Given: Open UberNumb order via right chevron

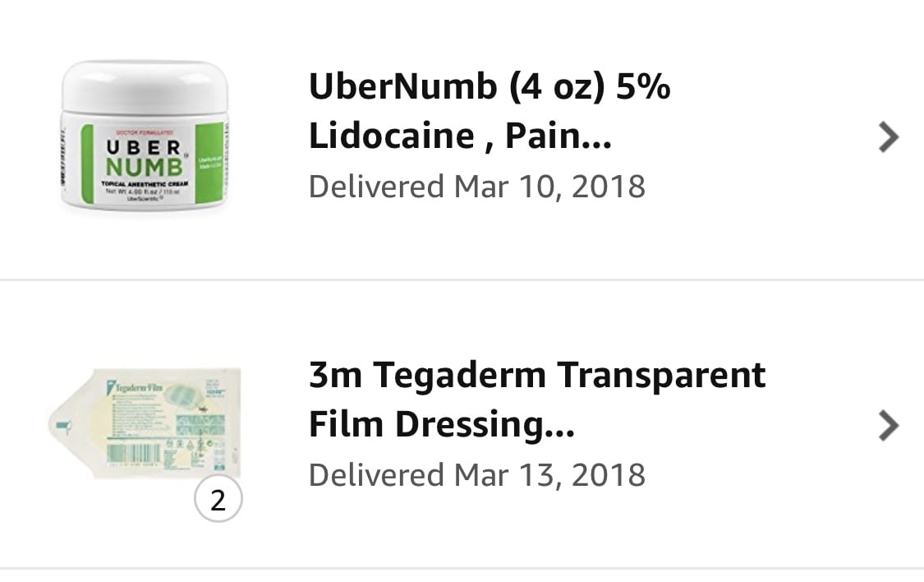Looking at the screenshot, I should 889,137.
